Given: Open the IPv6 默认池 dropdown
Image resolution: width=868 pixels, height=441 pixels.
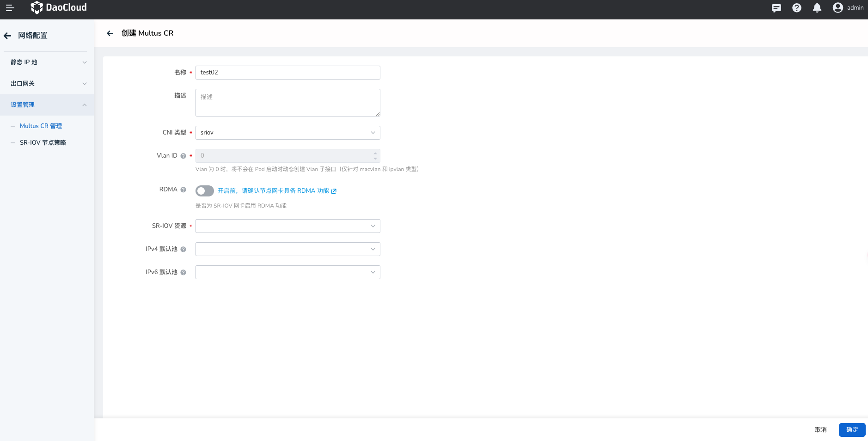Looking at the screenshot, I should point(287,272).
